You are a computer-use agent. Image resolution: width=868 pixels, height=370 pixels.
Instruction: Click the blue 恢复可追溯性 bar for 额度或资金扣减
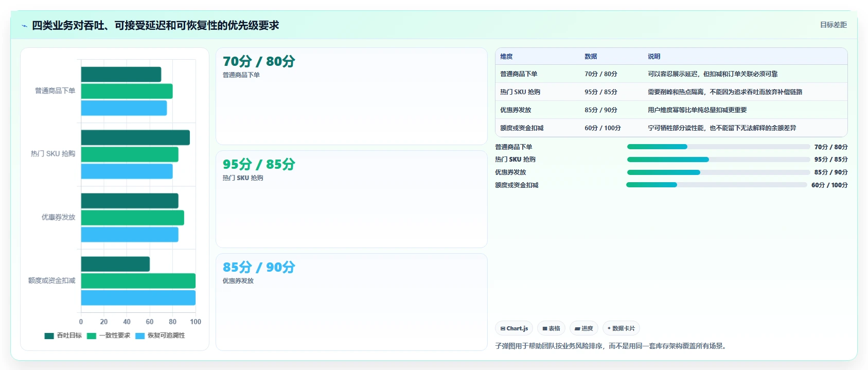[138, 298]
